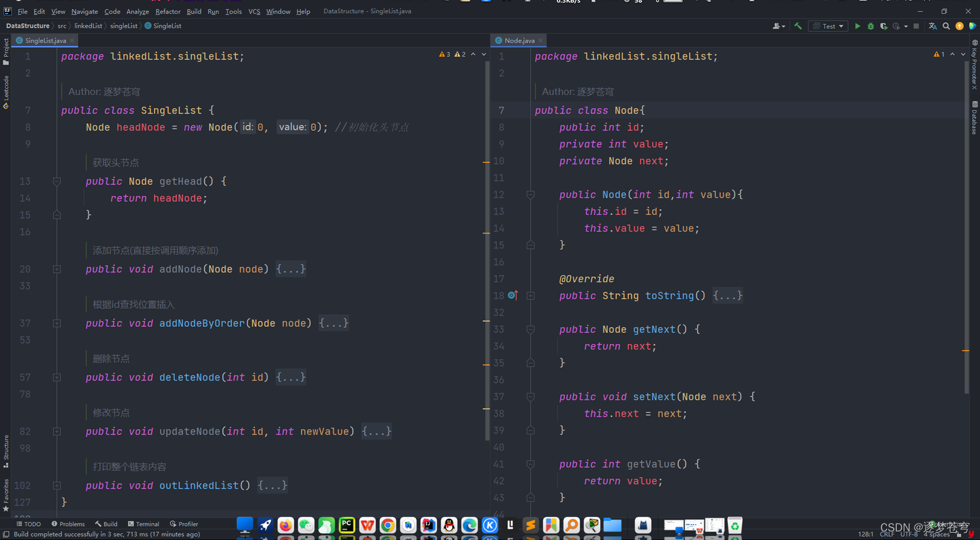Click the stop square toolbar icon
This screenshot has width=980, height=540.
tap(916, 26)
